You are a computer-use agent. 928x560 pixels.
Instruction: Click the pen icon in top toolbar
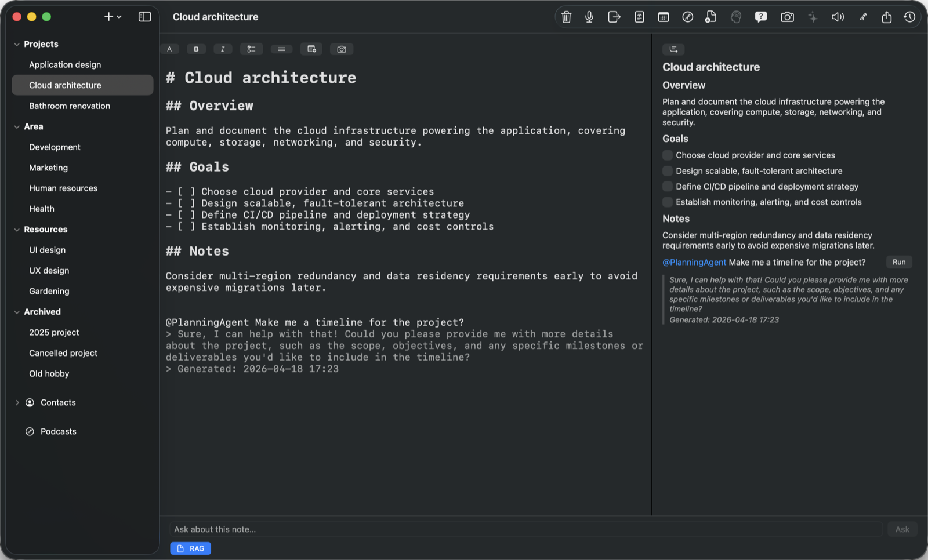863,17
